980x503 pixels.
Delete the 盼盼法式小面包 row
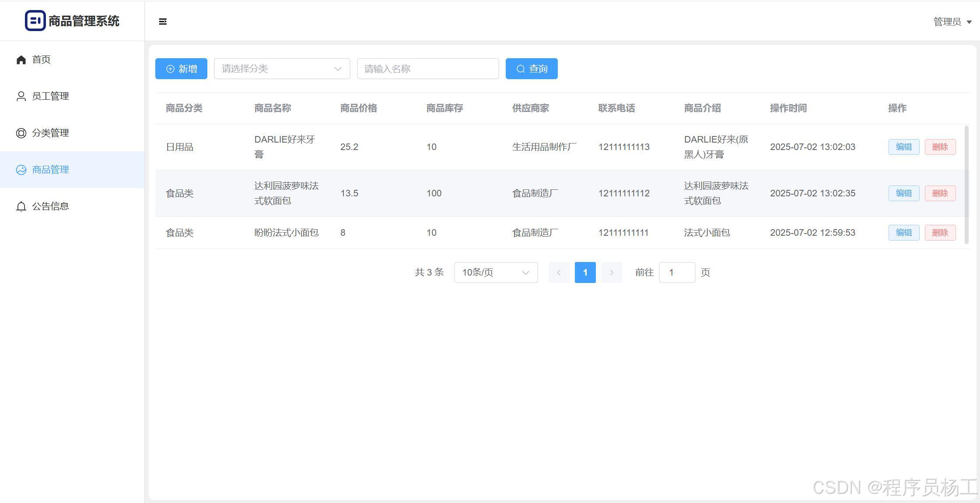pyautogui.click(x=940, y=233)
